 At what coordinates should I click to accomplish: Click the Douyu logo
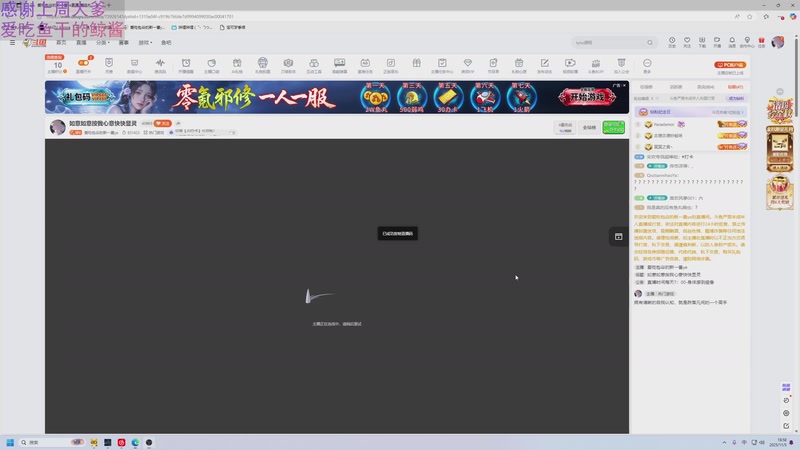35,43
